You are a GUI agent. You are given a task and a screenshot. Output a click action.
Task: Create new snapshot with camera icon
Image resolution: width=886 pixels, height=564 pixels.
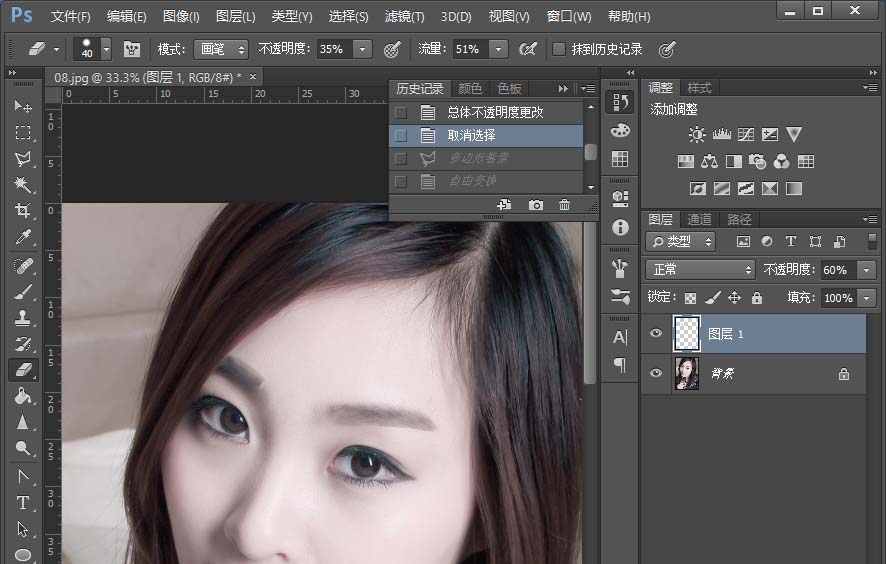click(536, 205)
